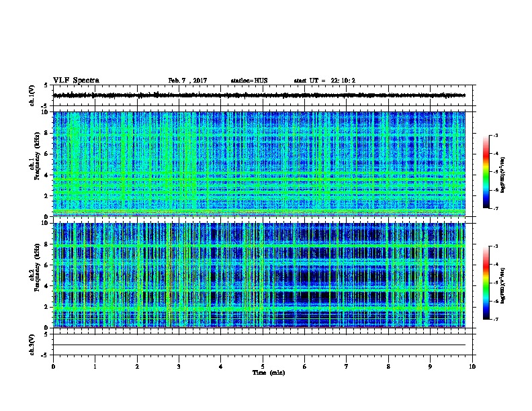Image resolution: width=532 pixels, height=411 pixels.
Task: Click the 'station=HUS' label
Action: click(x=249, y=81)
